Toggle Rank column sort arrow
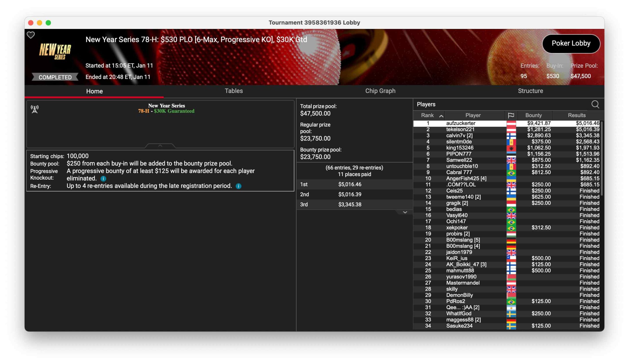 [x=441, y=116]
